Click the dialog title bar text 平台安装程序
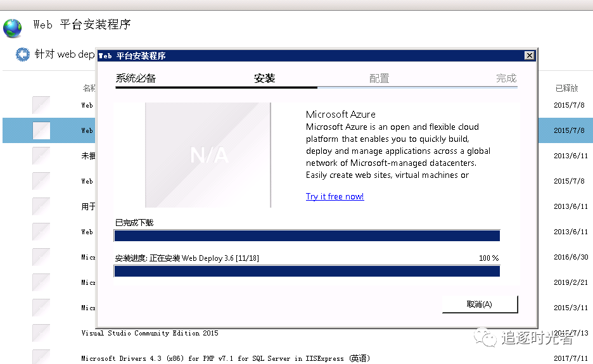593x364 pixels. click(x=141, y=56)
